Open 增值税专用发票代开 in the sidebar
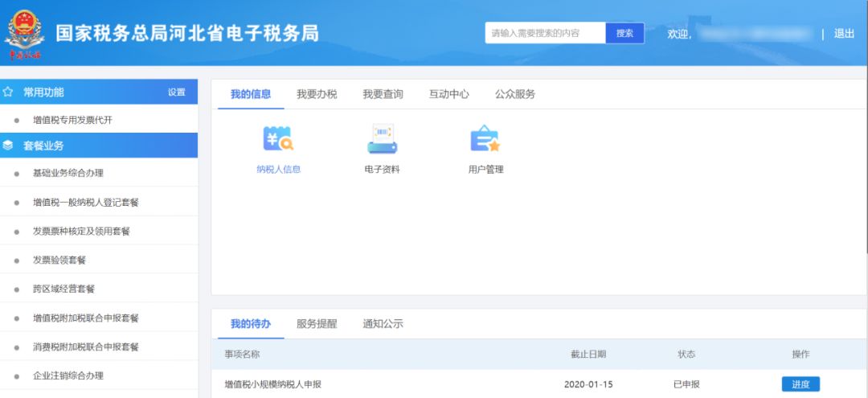The height and width of the screenshot is (398, 868). point(72,120)
